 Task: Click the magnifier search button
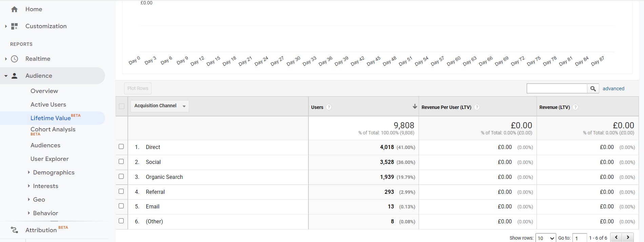click(593, 89)
